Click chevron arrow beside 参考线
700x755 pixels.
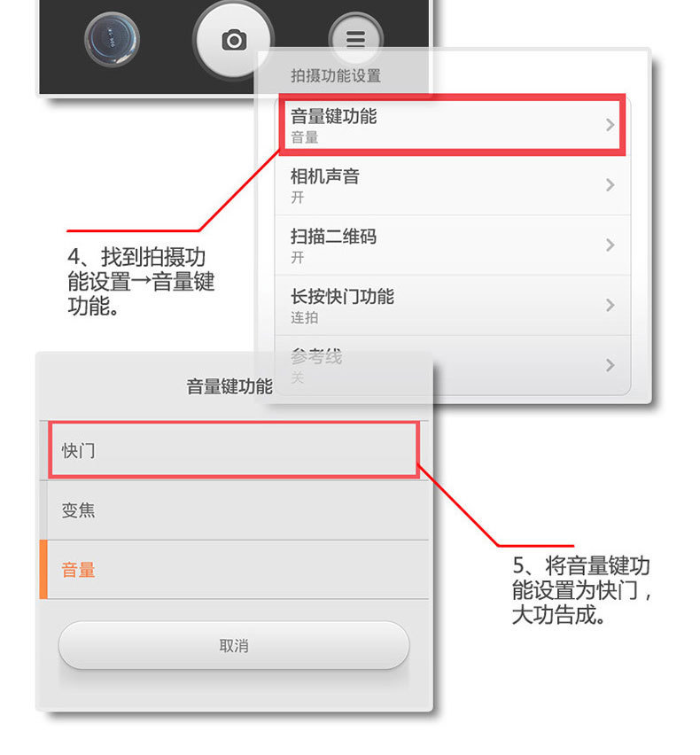[x=610, y=365]
